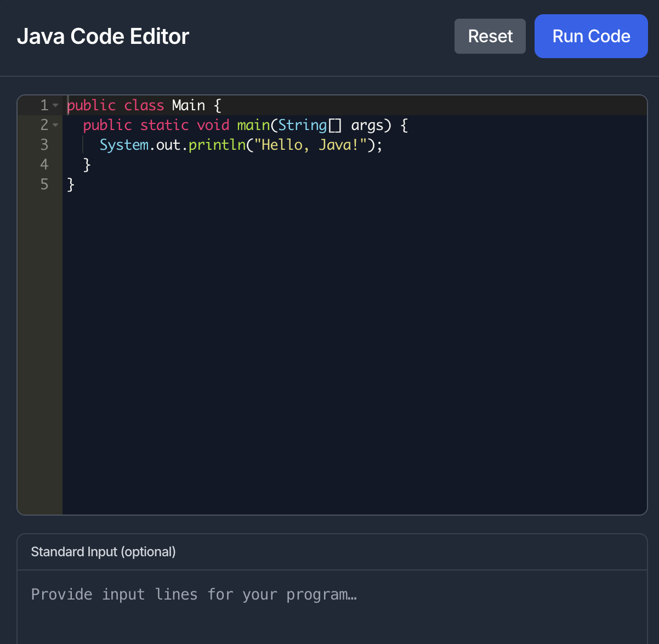Select line number 3 in the gutter
Image resolution: width=659 pixels, height=644 pixels.
43,145
